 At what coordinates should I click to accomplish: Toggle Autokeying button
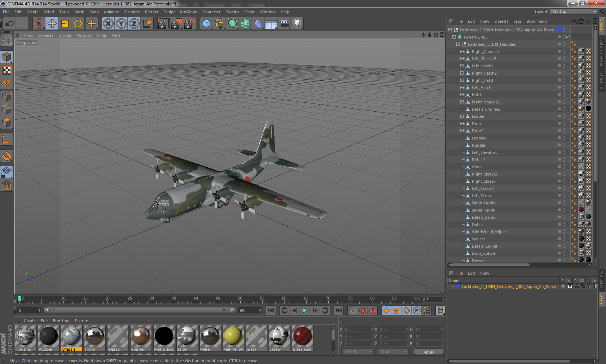(363, 310)
